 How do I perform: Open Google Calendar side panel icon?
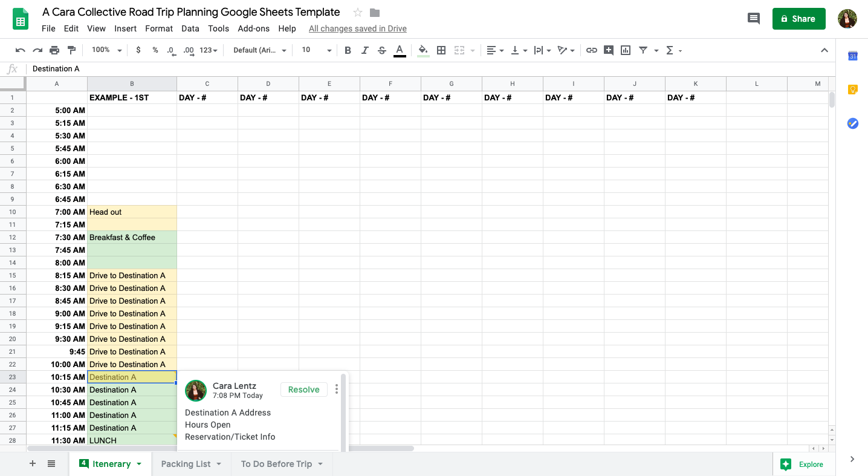pyautogui.click(x=852, y=56)
